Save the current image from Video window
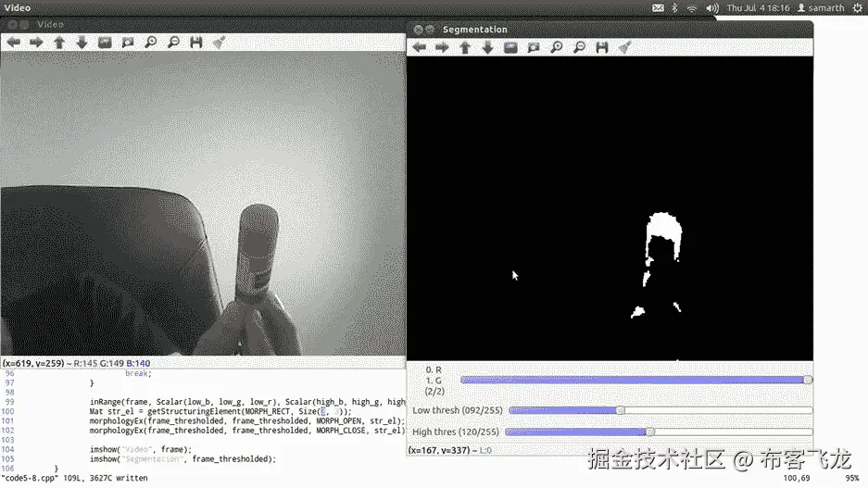This screenshot has width=868, height=488. 196,42
